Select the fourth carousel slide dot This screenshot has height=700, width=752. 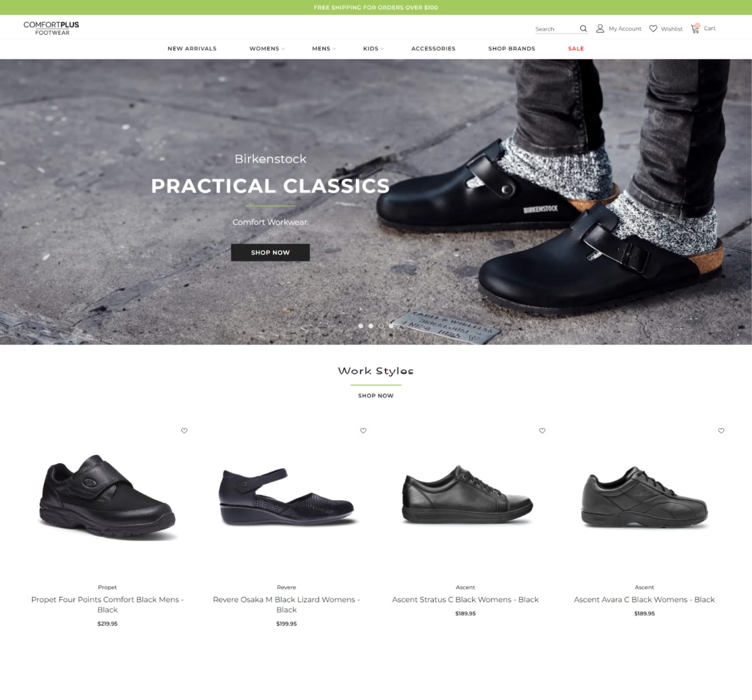coord(391,326)
